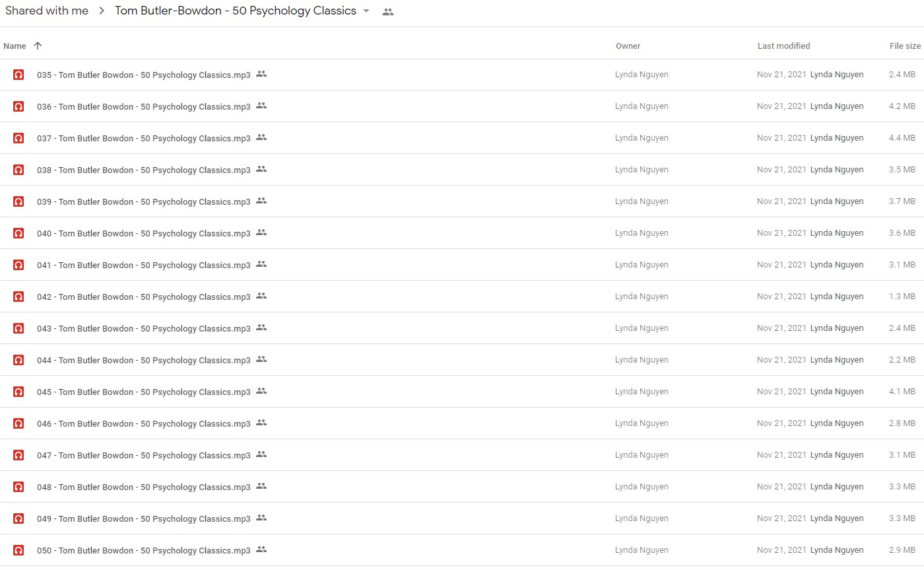Viewport: 924px width, 570px height.
Task: Click the 4.1 MB file size value
Action: 902,392
